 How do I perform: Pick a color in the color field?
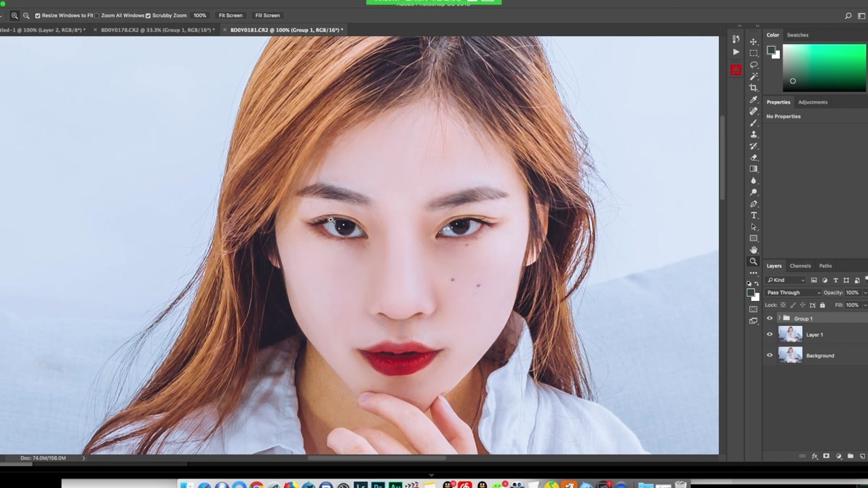825,68
